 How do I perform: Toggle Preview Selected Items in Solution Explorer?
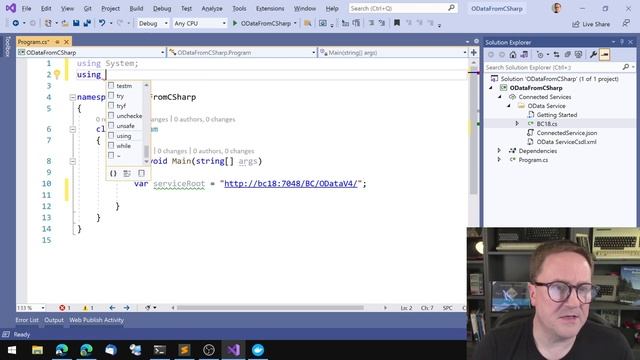604,55
